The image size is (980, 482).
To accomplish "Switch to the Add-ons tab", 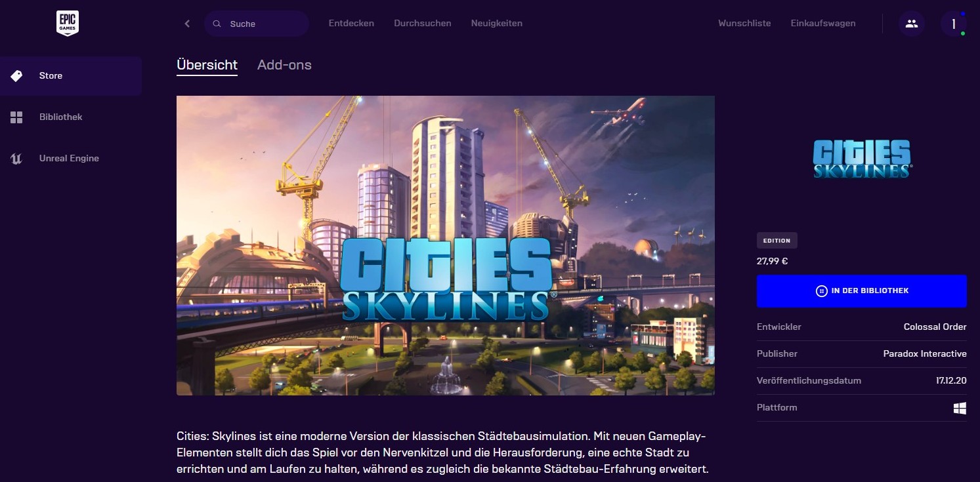I will pyautogui.click(x=284, y=65).
